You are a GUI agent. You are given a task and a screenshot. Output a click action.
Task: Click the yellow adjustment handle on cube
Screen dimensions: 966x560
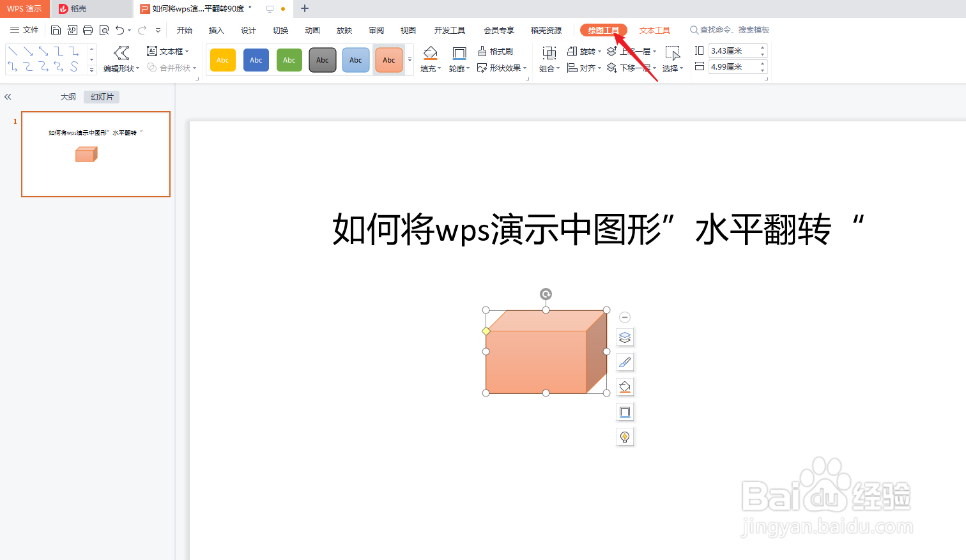486,331
